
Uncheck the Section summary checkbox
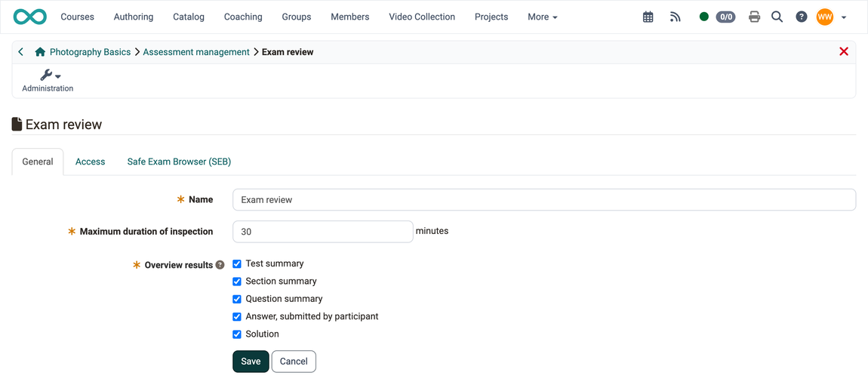237,282
